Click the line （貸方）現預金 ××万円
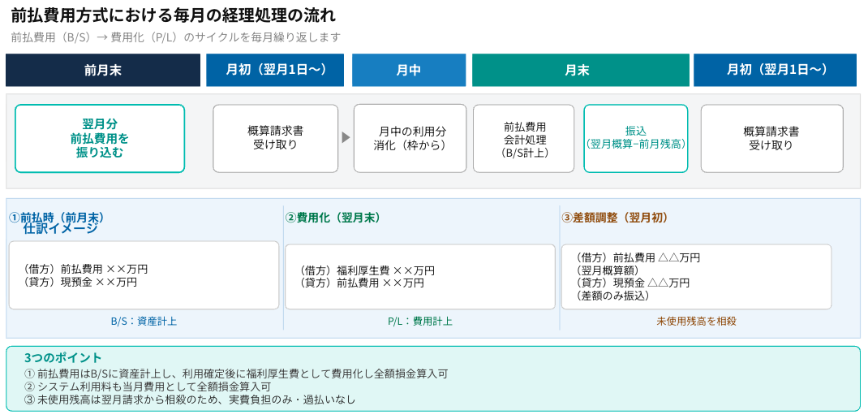This screenshot has width=868, height=419. tap(79, 282)
